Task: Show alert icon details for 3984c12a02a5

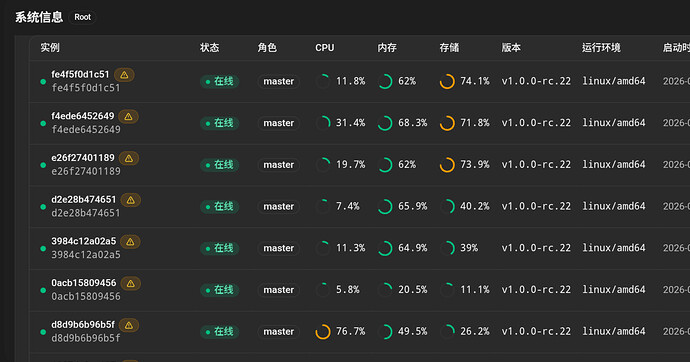Action: pos(130,242)
